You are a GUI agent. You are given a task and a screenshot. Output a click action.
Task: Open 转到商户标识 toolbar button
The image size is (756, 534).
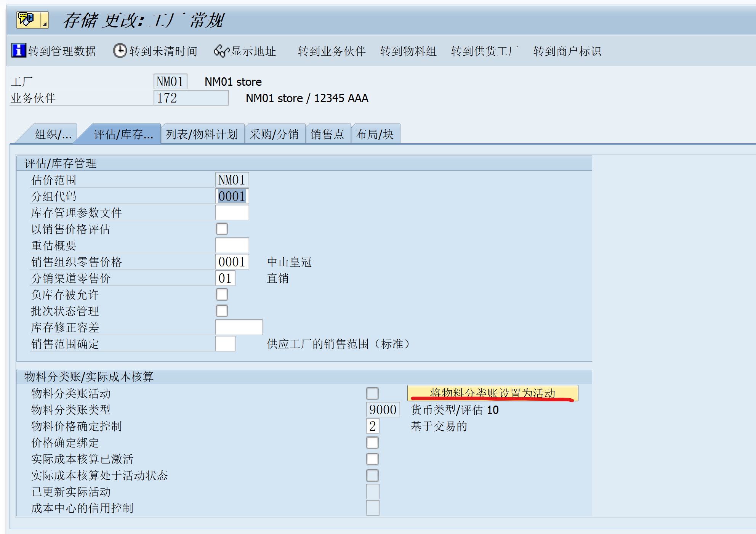pos(567,51)
